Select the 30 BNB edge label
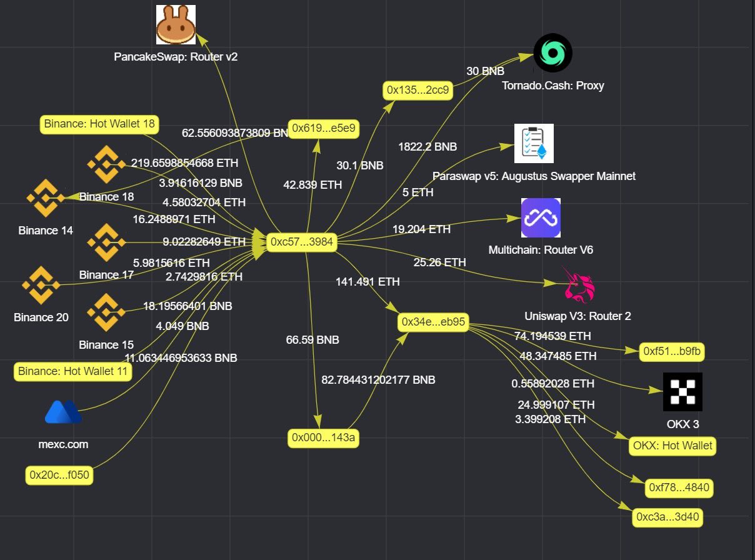 click(486, 71)
